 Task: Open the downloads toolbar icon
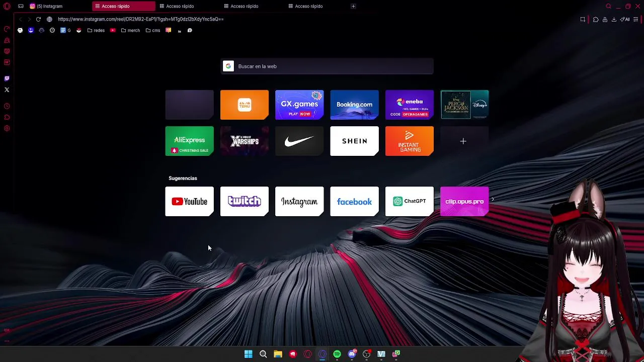[x=614, y=20]
